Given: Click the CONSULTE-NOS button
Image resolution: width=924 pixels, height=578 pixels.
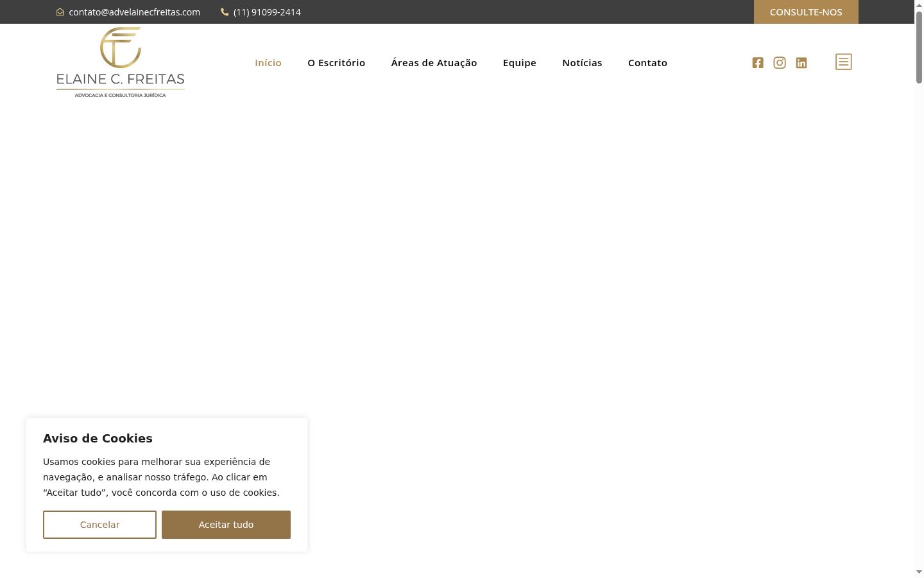Looking at the screenshot, I should click(x=806, y=12).
